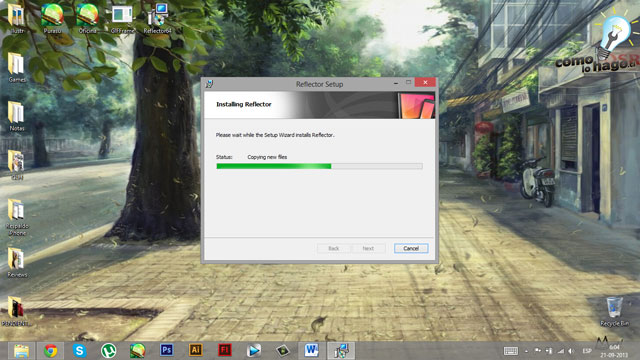Select the Reviews desktop folder
The image size is (640, 360).
17,263
